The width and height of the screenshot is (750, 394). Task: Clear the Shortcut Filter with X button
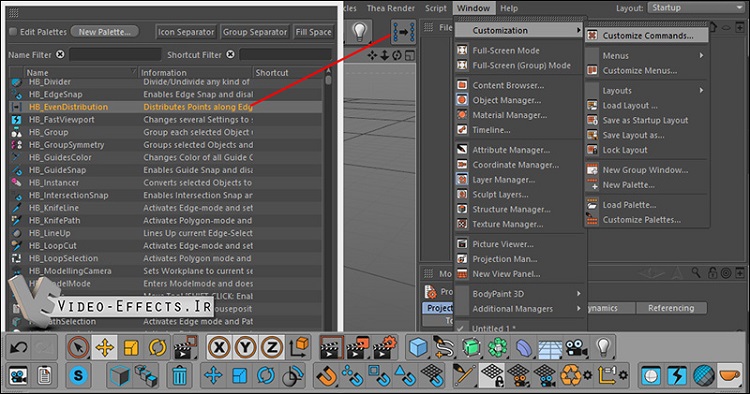231,55
